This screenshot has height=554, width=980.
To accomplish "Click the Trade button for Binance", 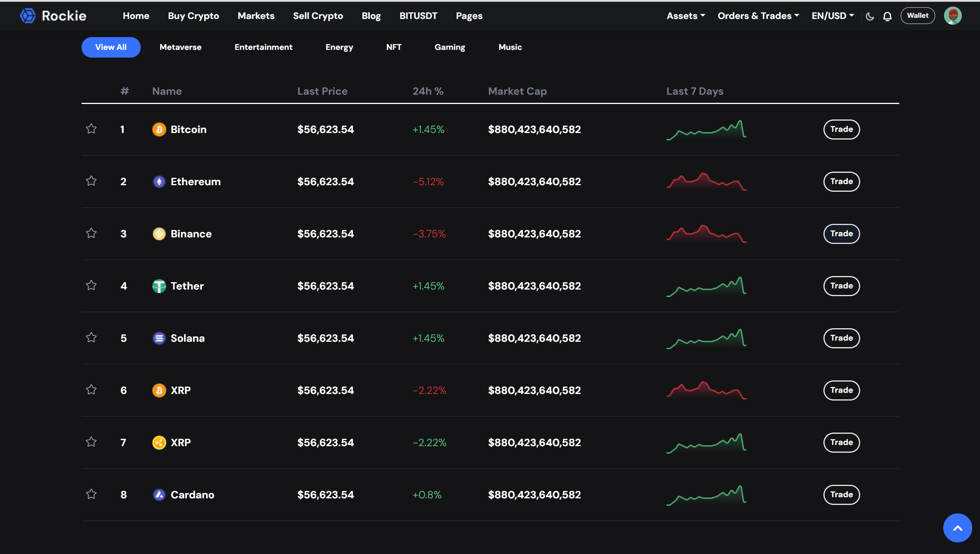I will [841, 234].
